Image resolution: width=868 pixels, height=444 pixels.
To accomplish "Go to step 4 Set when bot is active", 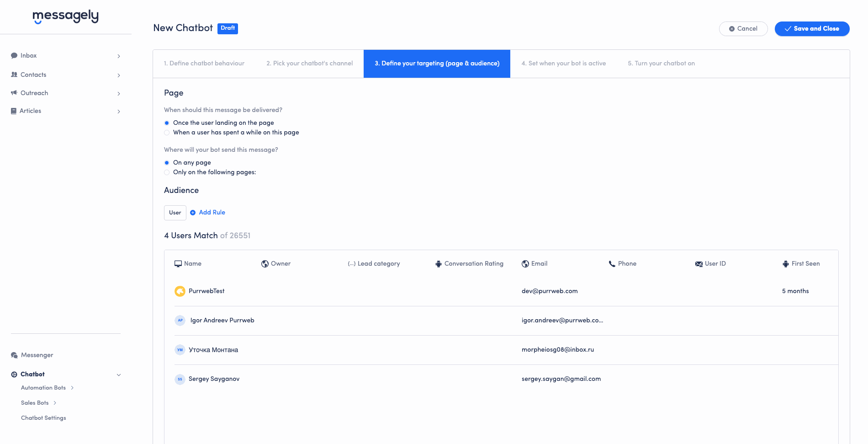I will [x=564, y=64].
